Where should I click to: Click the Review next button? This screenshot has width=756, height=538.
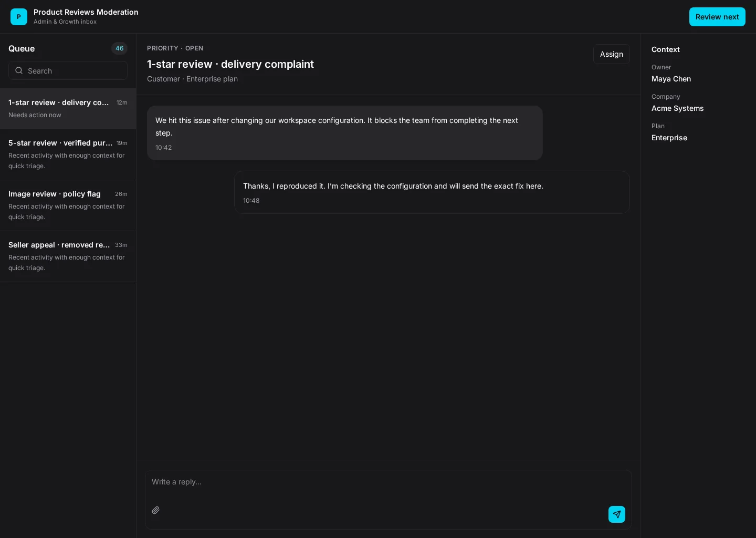point(717,17)
